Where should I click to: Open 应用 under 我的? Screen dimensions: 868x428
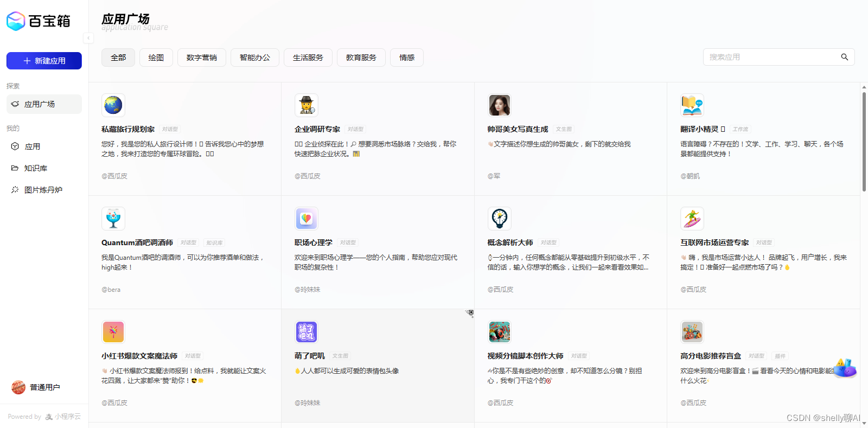(x=44, y=146)
